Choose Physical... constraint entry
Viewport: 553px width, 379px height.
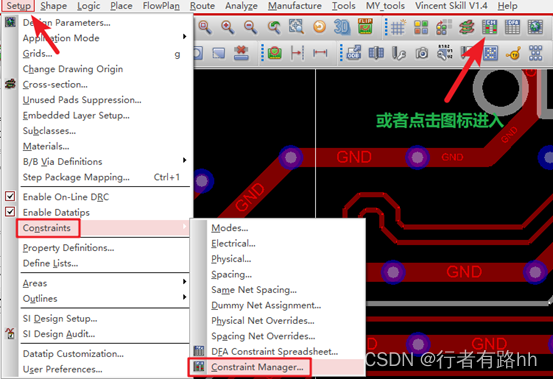[231, 259]
